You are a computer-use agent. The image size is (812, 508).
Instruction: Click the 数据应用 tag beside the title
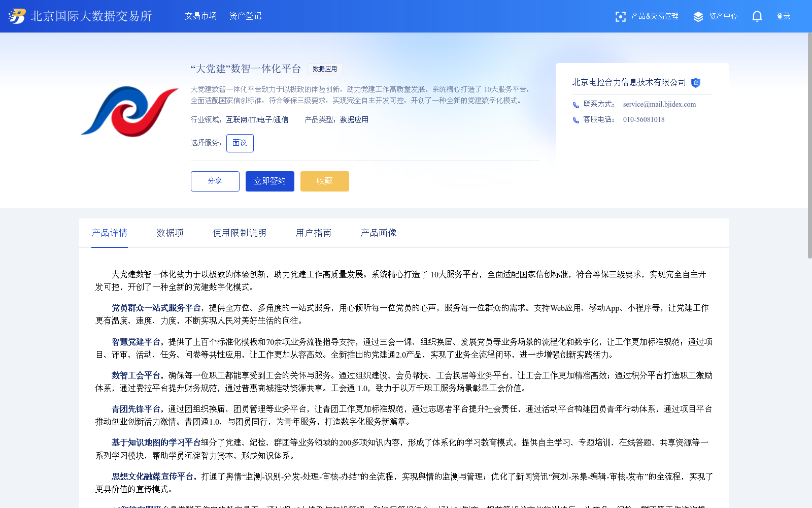click(325, 69)
